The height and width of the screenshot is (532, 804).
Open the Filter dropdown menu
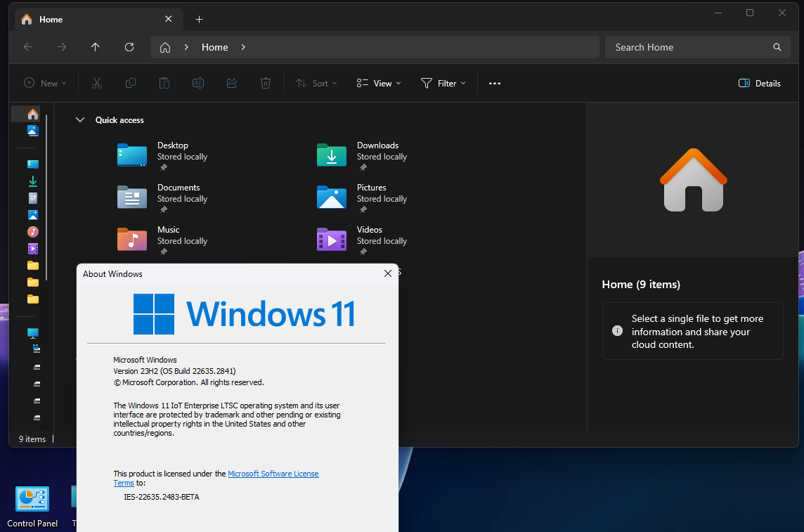coord(443,83)
